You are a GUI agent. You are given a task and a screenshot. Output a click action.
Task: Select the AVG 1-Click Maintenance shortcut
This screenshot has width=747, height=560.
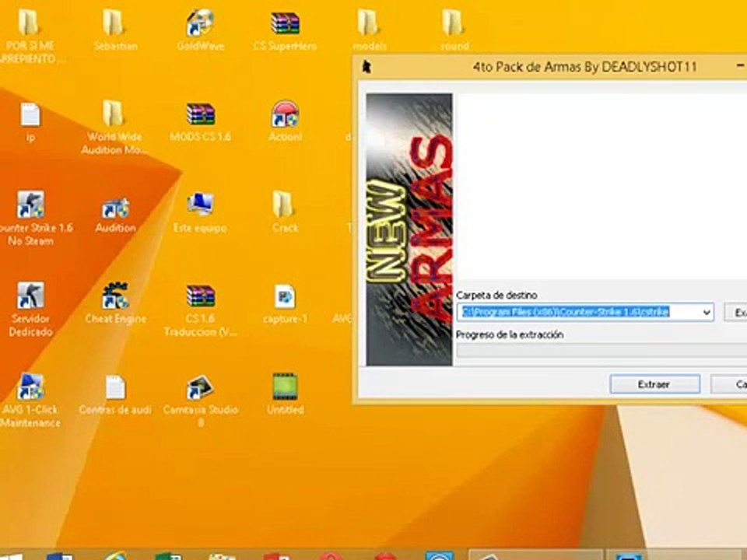pyautogui.click(x=30, y=400)
